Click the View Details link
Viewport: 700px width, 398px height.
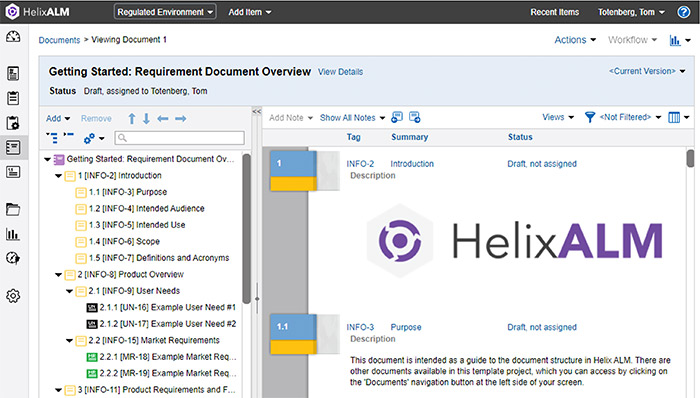click(340, 72)
